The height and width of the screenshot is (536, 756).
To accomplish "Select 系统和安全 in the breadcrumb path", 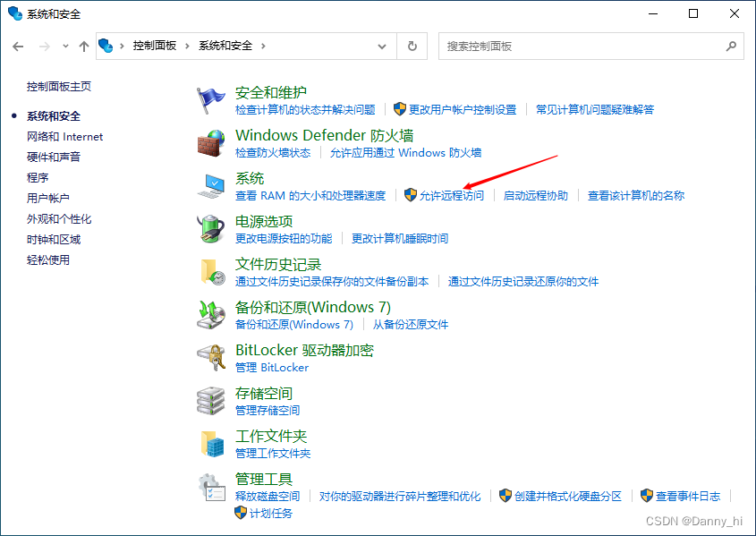I will 225,46.
